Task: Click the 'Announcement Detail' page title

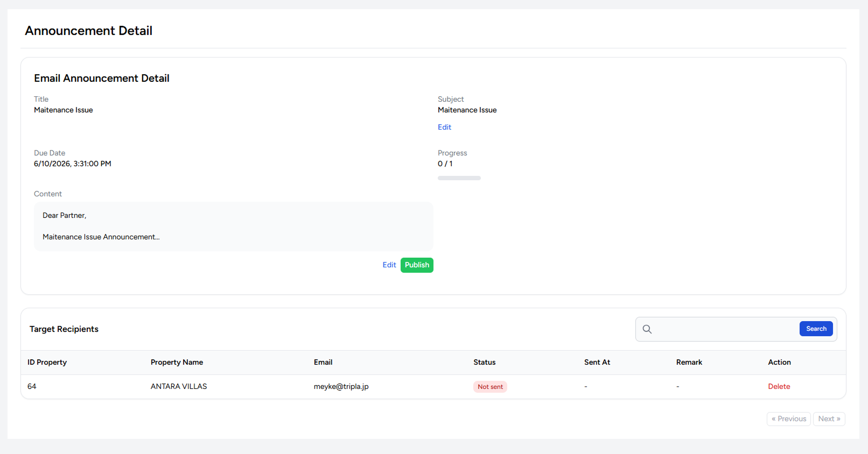Action: [89, 31]
